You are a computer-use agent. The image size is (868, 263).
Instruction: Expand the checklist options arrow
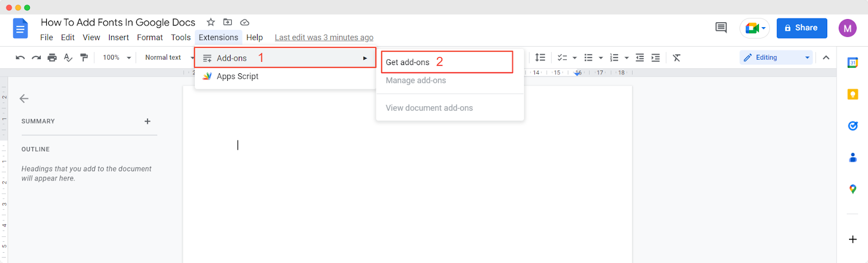[x=575, y=58]
